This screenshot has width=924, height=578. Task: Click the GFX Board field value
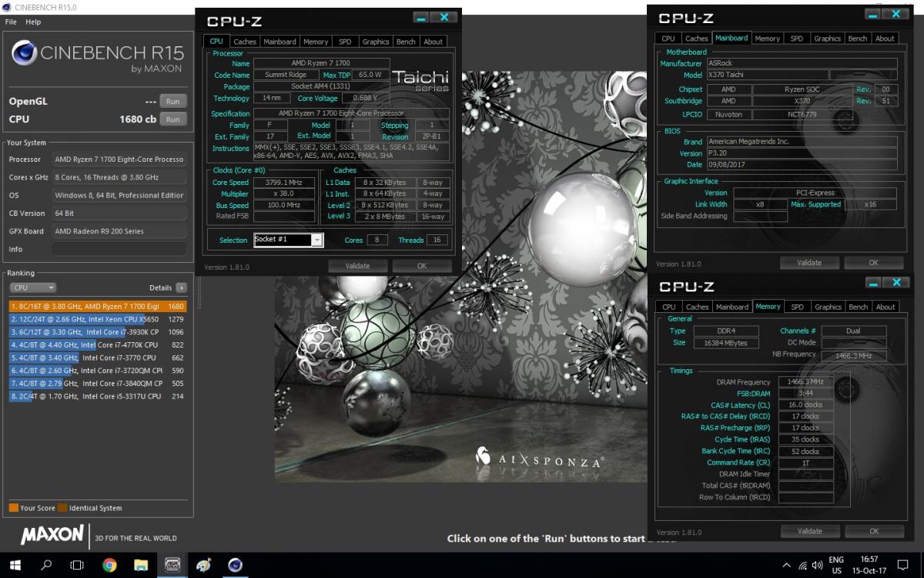tap(119, 231)
